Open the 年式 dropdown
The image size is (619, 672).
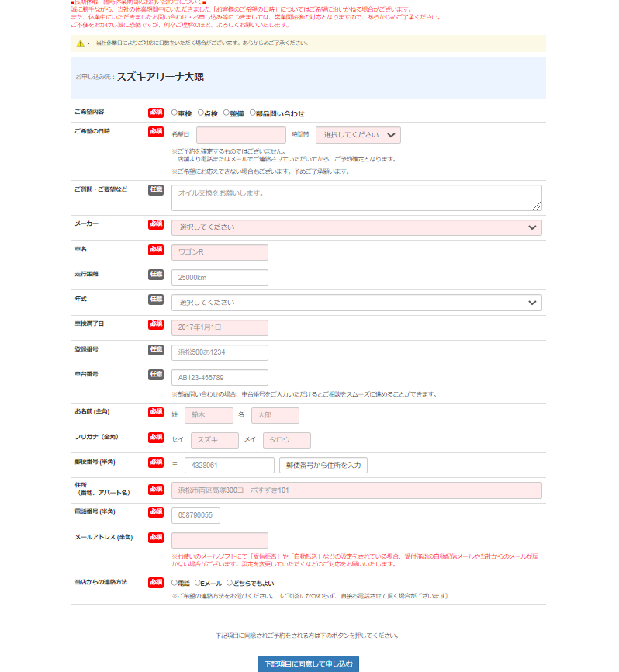tap(356, 303)
